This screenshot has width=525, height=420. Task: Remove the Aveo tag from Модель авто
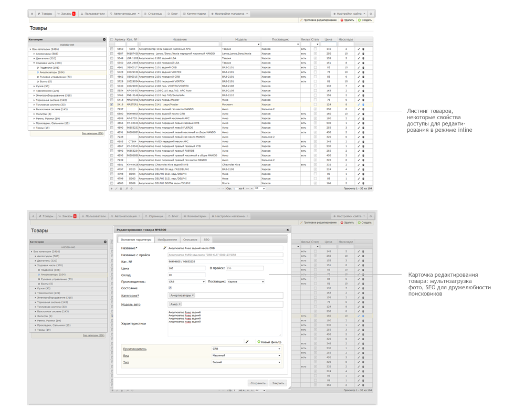[x=180, y=304]
